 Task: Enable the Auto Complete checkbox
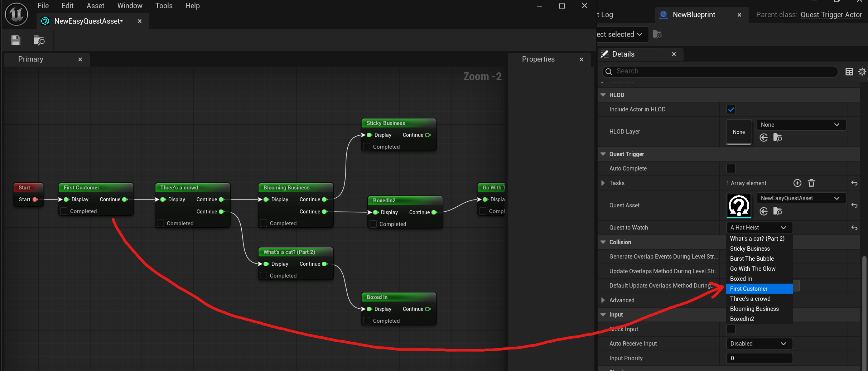(731, 168)
